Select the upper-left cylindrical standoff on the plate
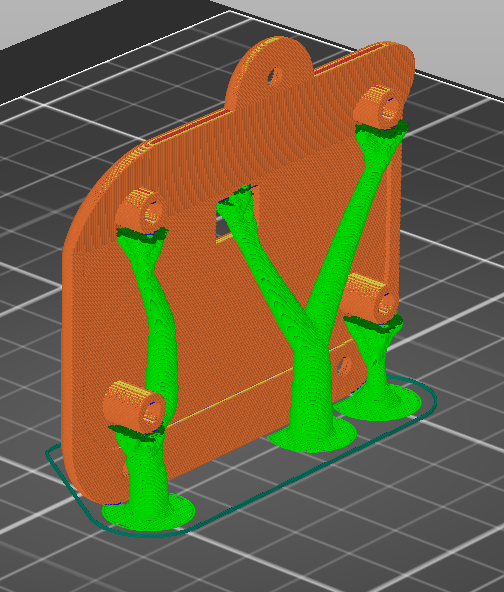504x592 pixels. [x=140, y=210]
